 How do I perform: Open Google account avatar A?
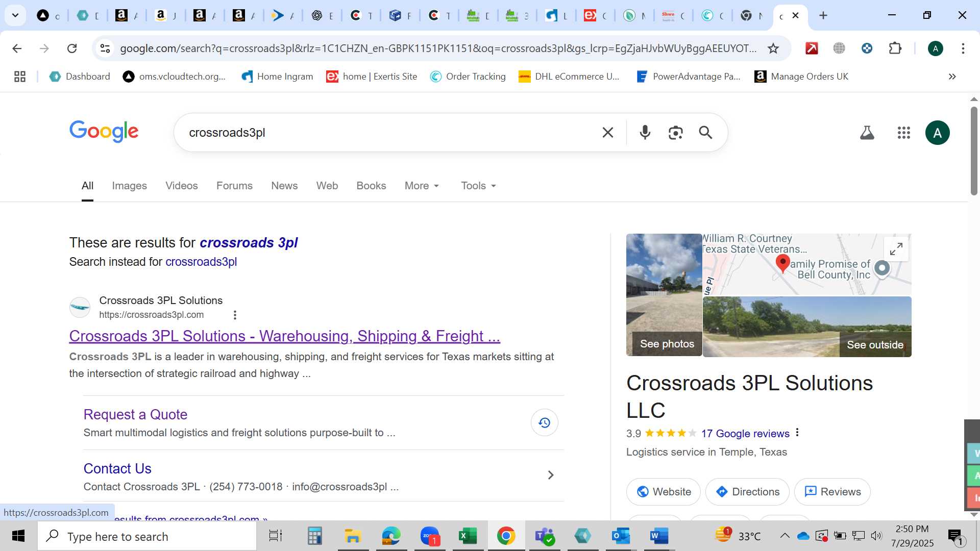click(937, 133)
